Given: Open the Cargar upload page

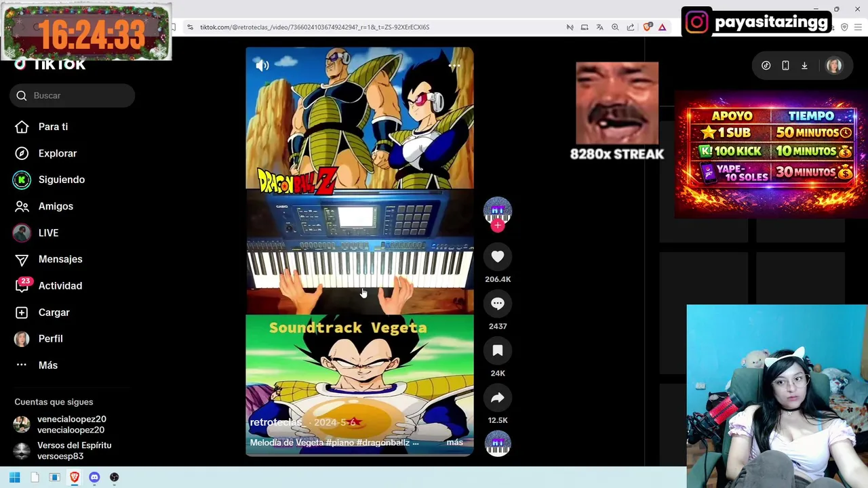Looking at the screenshot, I should coord(54,312).
